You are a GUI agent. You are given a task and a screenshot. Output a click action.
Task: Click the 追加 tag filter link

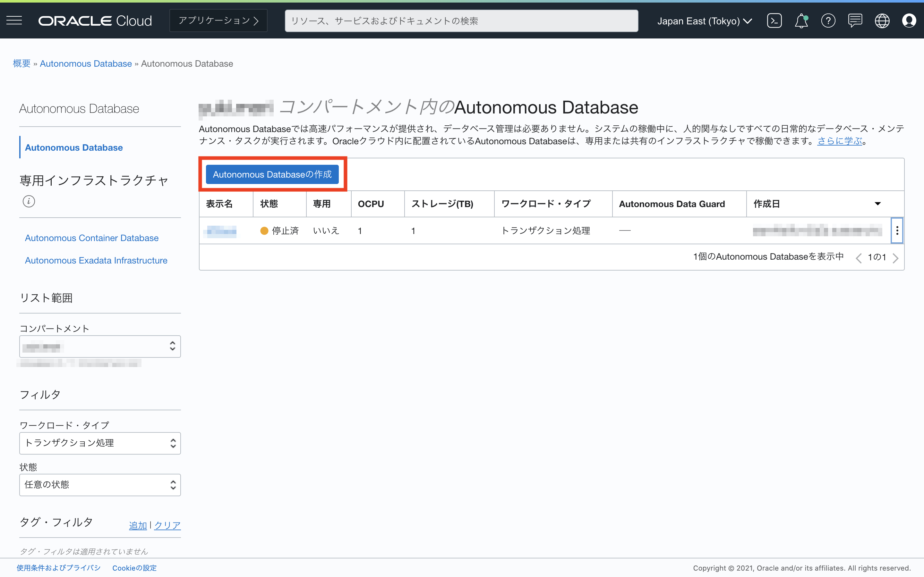pos(138,525)
